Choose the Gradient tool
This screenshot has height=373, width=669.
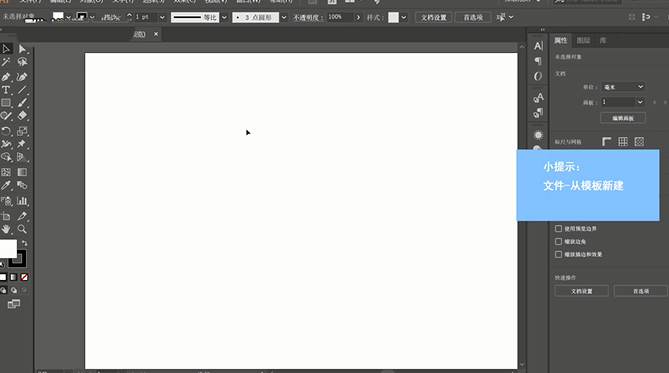[22, 172]
